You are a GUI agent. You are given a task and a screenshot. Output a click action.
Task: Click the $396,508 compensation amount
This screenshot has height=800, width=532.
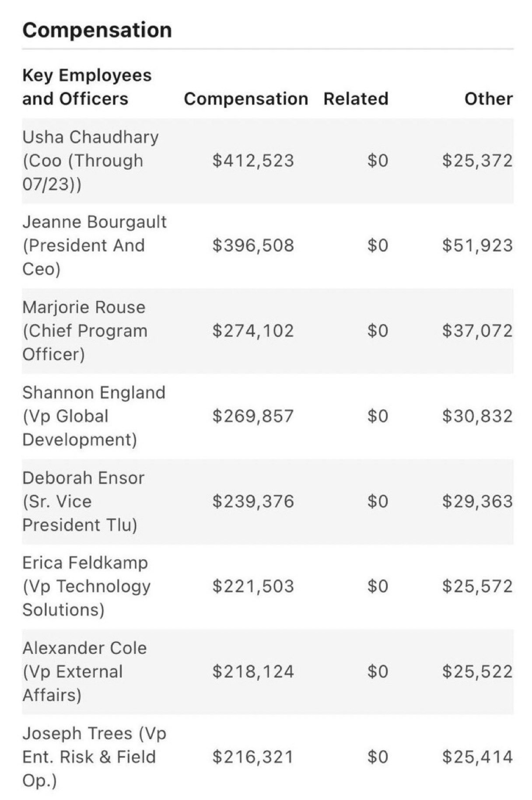(x=253, y=245)
